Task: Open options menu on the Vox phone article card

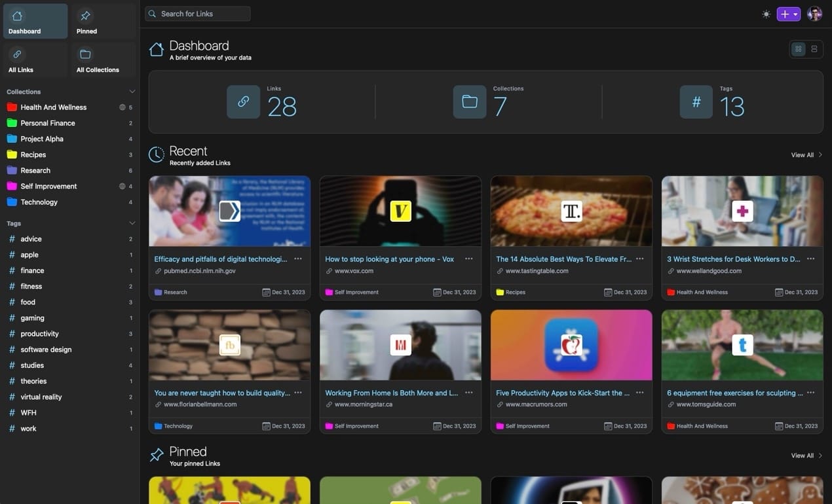Action: [469, 259]
